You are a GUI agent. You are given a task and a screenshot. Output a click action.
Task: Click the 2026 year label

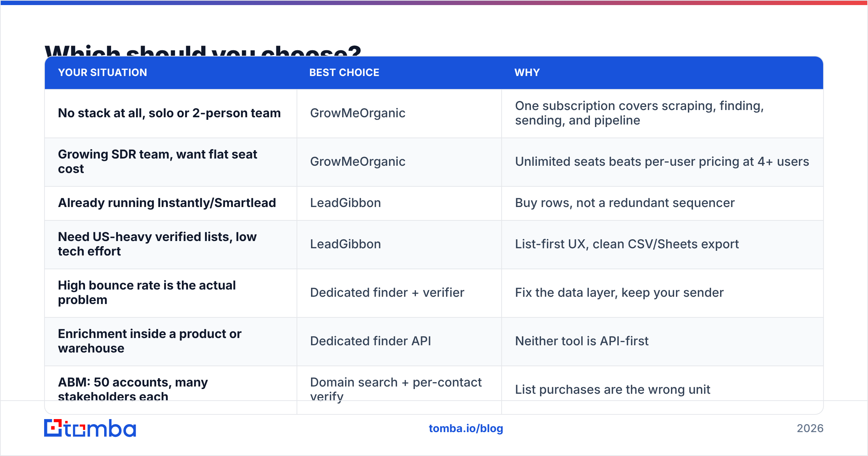coord(810,428)
